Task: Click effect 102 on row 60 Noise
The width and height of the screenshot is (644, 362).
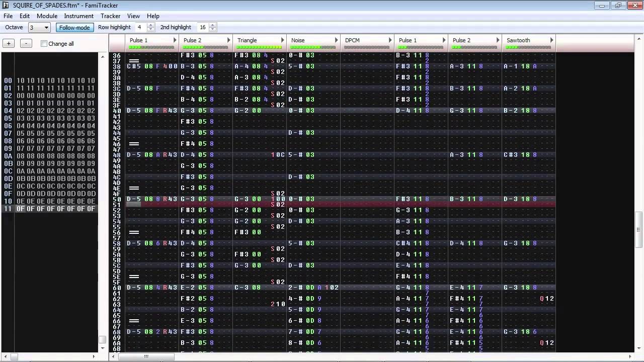Action: click(332, 288)
